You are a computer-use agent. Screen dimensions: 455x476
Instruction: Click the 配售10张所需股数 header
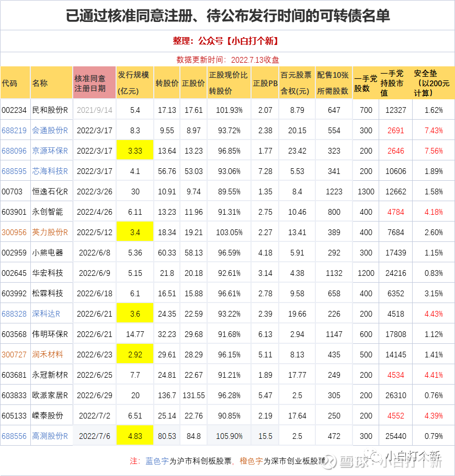click(x=334, y=83)
